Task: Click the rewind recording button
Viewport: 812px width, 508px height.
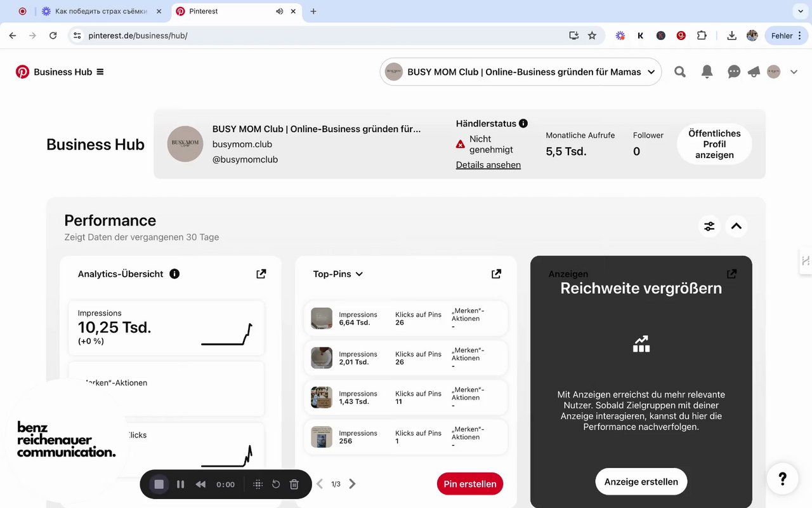Action: click(x=200, y=484)
